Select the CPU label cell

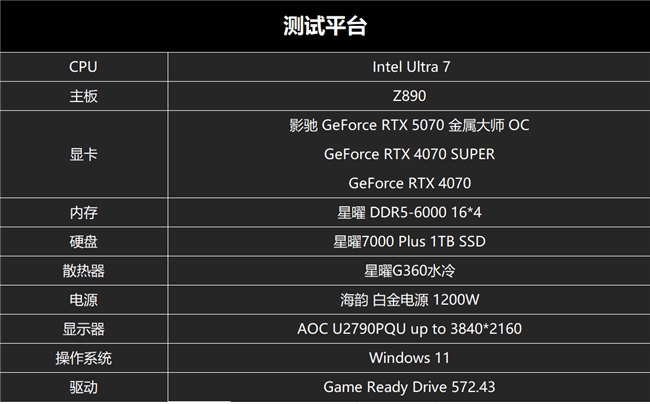point(84,67)
